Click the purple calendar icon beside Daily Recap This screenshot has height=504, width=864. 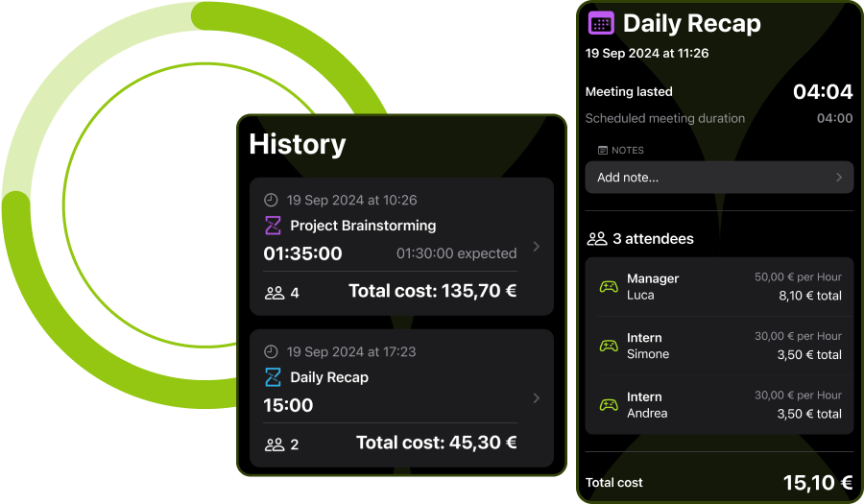pyautogui.click(x=601, y=23)
